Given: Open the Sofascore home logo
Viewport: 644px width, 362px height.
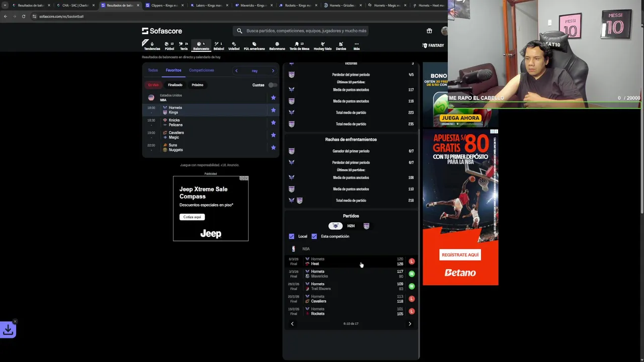Looking at the screenshot, I should click(162, 31).
